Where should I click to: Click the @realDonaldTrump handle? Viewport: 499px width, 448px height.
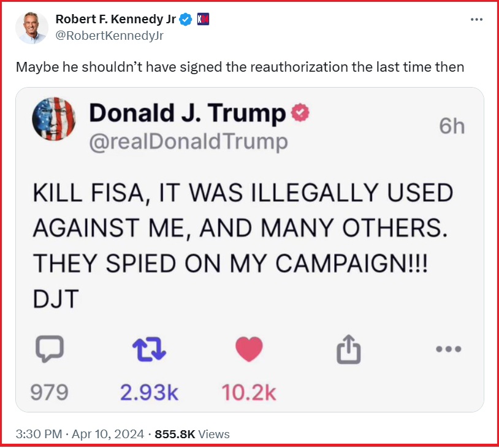[x=188, y=142]
